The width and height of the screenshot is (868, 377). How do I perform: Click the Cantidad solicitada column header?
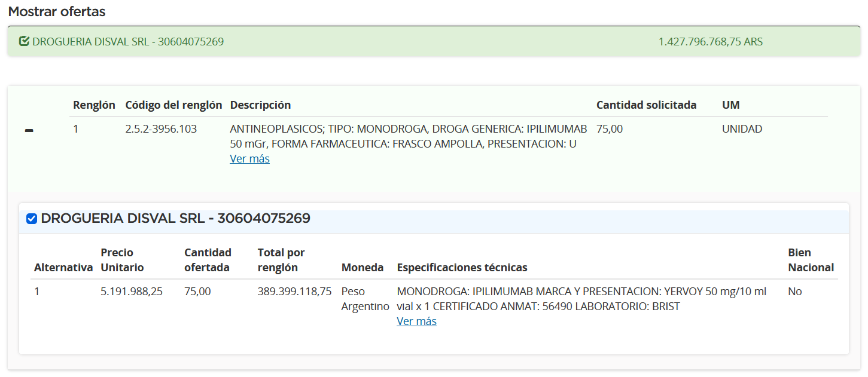646,105
